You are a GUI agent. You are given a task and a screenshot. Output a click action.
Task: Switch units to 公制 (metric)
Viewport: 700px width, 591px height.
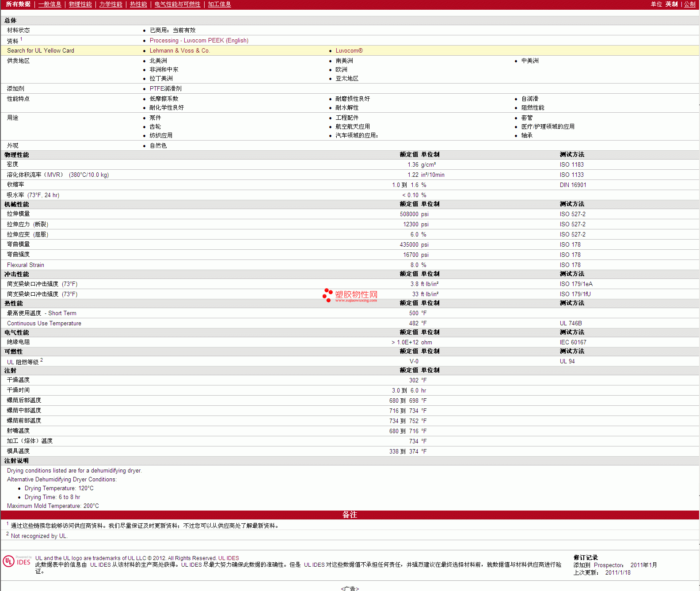tap(689, 4)
